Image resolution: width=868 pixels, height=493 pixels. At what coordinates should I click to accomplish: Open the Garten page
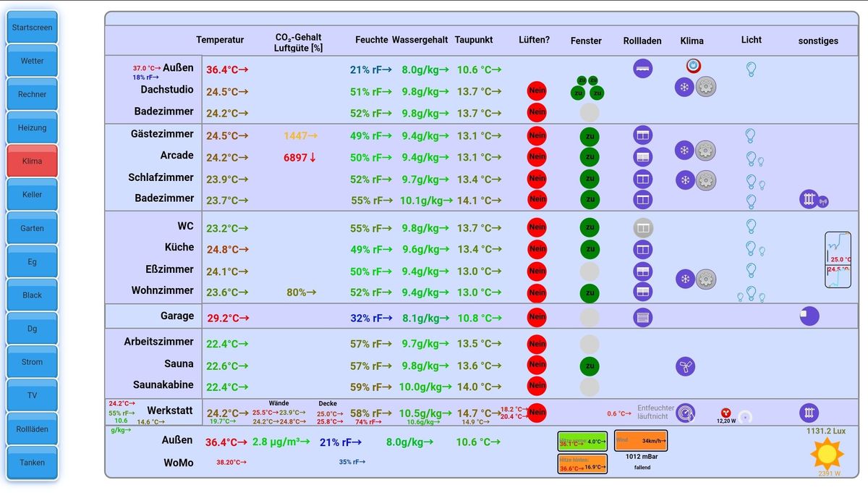point(32,228)
